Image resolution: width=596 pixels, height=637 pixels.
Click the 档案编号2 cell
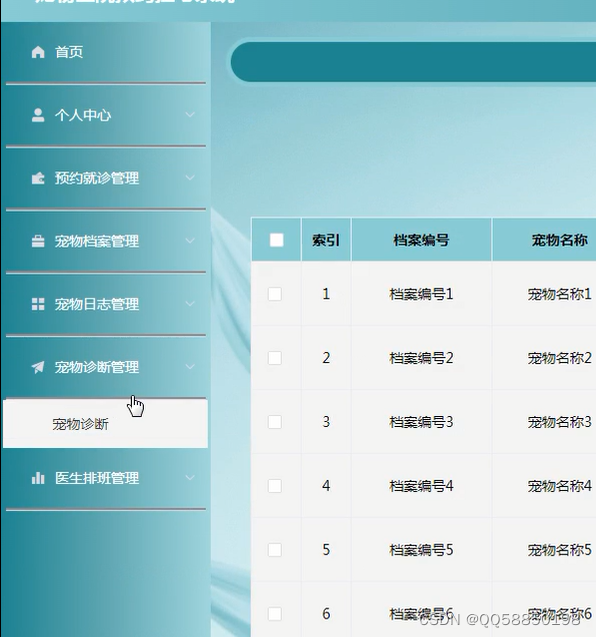421,358
